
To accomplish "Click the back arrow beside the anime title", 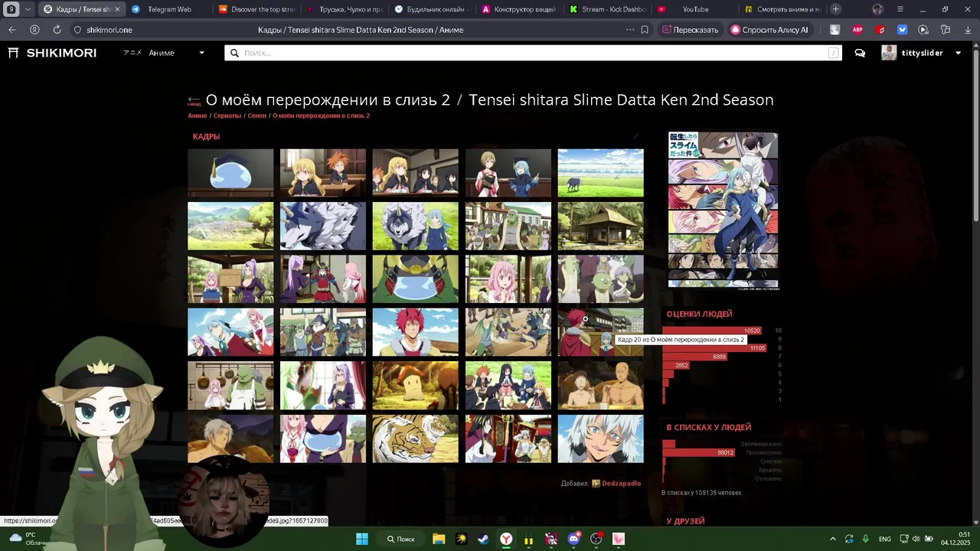I will click(x=194, y=101).
